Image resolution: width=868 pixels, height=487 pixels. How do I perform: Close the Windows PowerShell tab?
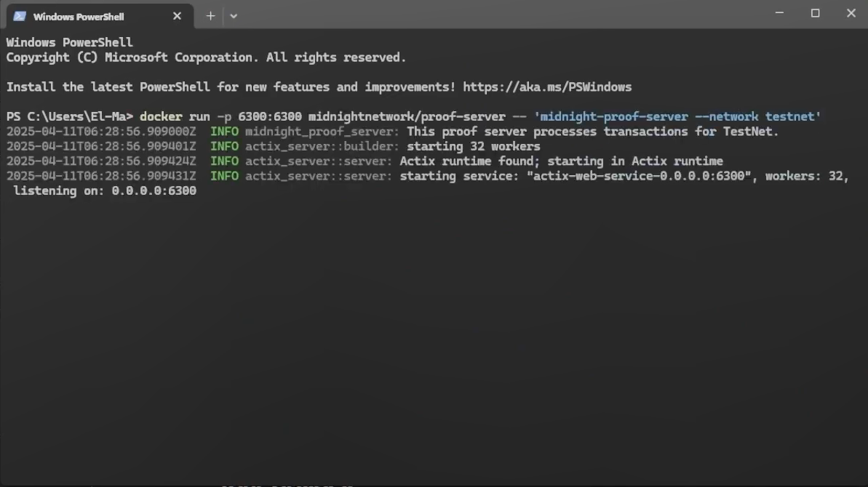pyautogui.click(x=177, y=15)
